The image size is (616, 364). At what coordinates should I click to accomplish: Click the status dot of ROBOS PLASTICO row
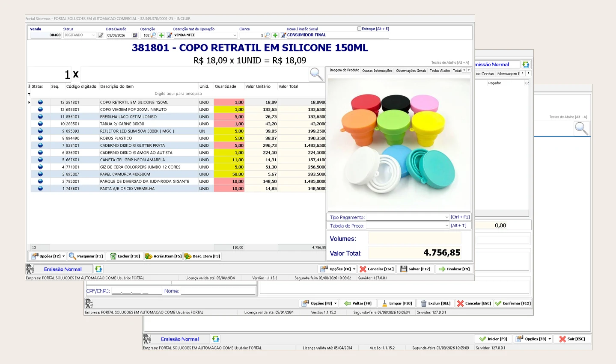40,138
